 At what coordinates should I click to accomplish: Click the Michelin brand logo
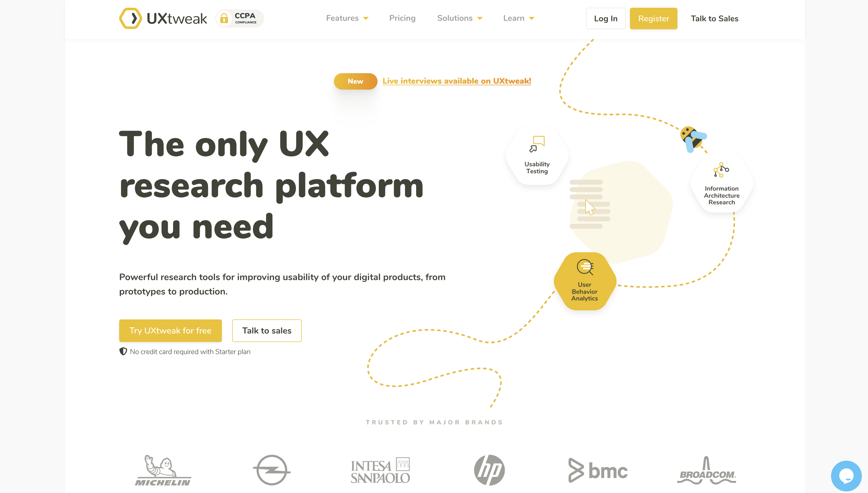[163, 470]
